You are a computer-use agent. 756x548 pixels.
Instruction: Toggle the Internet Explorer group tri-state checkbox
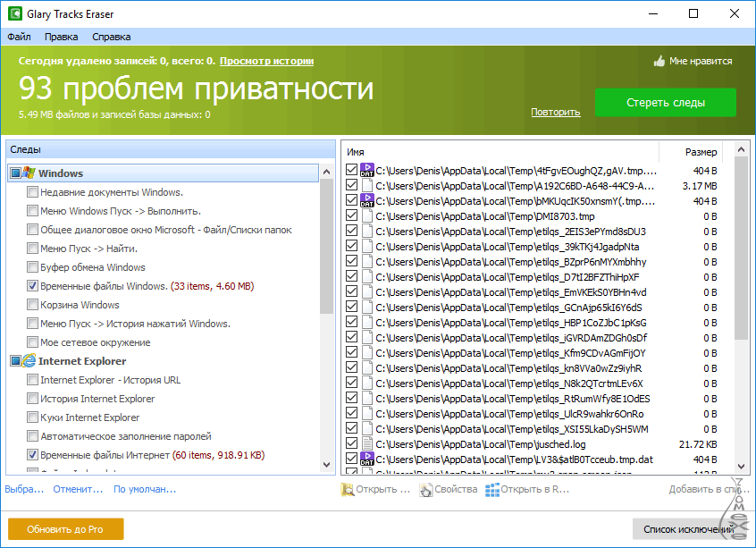tap(15, 360)
